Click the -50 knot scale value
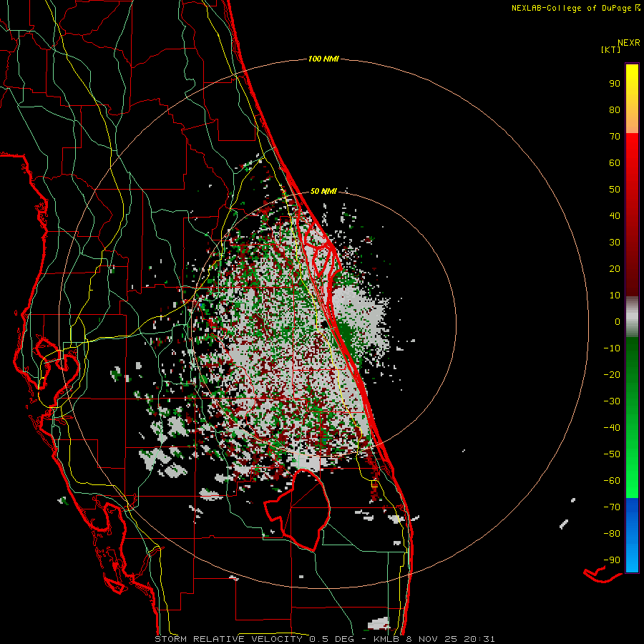644x644 pixels. coord(612,454)
